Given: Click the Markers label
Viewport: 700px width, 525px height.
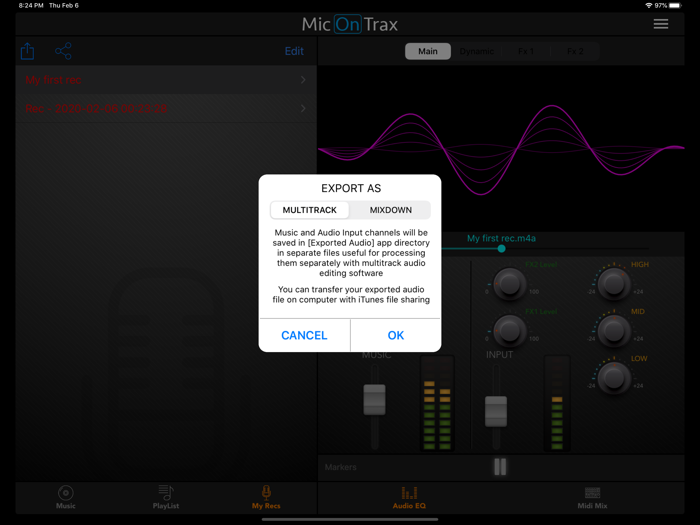Looking at the screenshot, I should [x=341, y=467].
